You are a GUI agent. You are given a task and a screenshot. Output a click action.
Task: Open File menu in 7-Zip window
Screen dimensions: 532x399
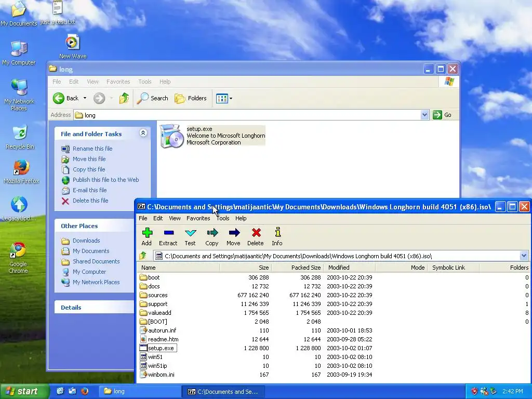click(143, 218)
